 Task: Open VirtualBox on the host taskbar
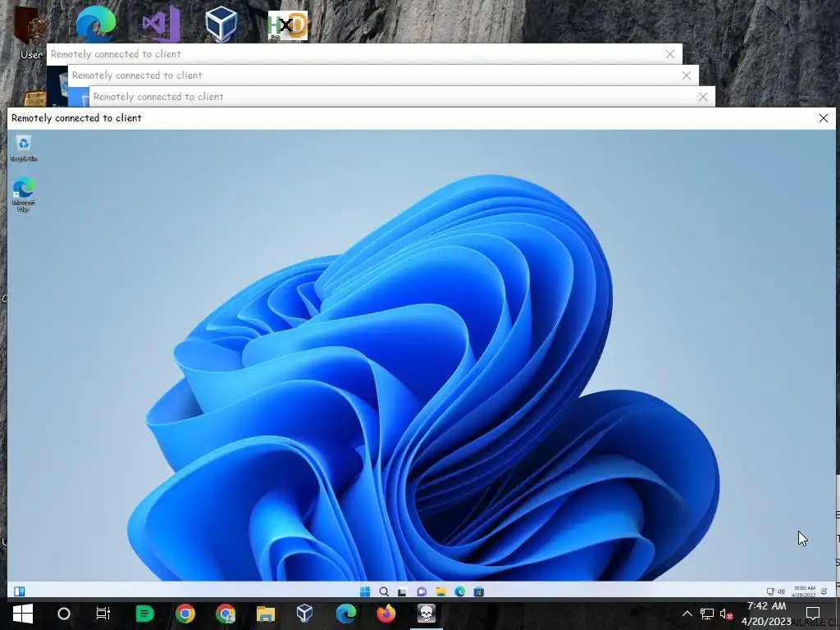305,614
